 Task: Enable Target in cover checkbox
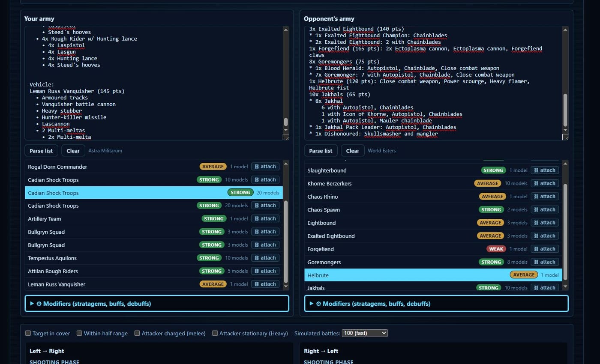pos(28,333)
